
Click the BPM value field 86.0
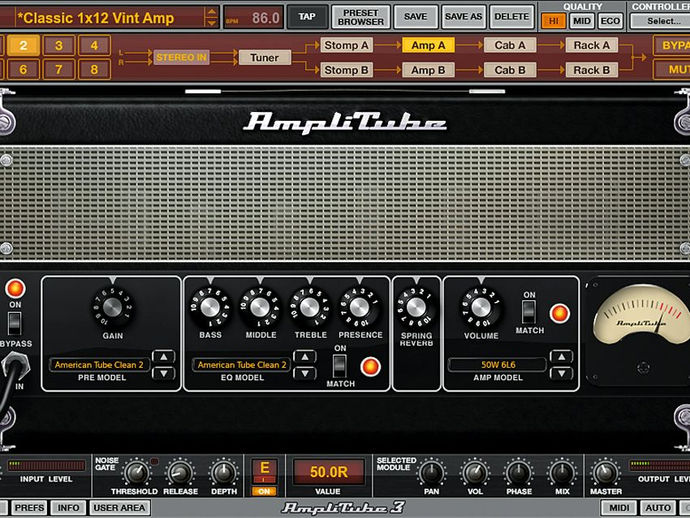[x=253, y=18]
